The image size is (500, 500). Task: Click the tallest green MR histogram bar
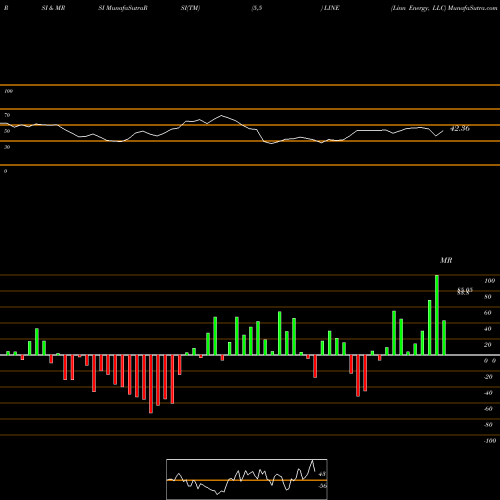(437, 315)
